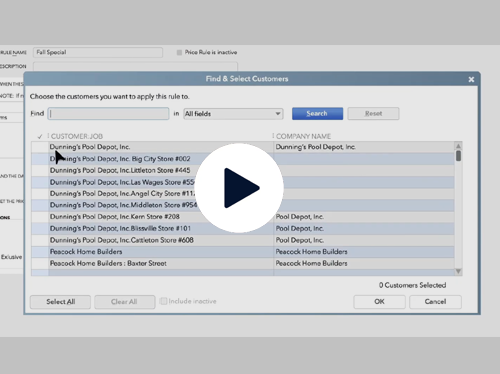Select the Kern Store #208 row
The width and height of the screenshot is (500, 374).
click(243, 217)
